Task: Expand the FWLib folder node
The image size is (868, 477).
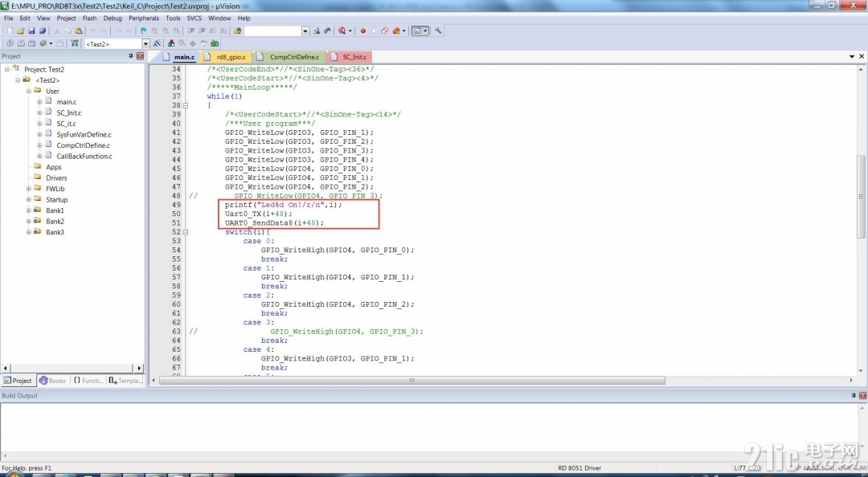Action: pos(29,189)
